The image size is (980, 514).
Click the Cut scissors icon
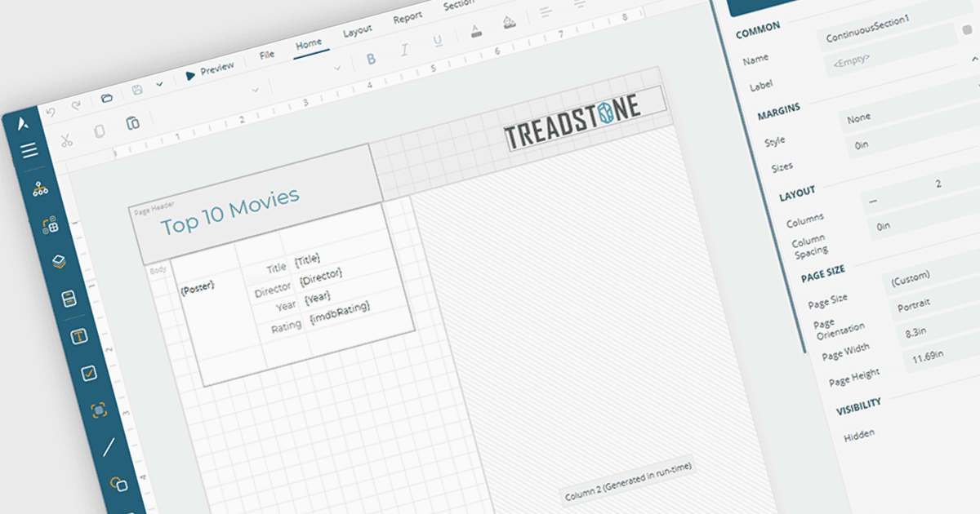(x=67, y=139)
